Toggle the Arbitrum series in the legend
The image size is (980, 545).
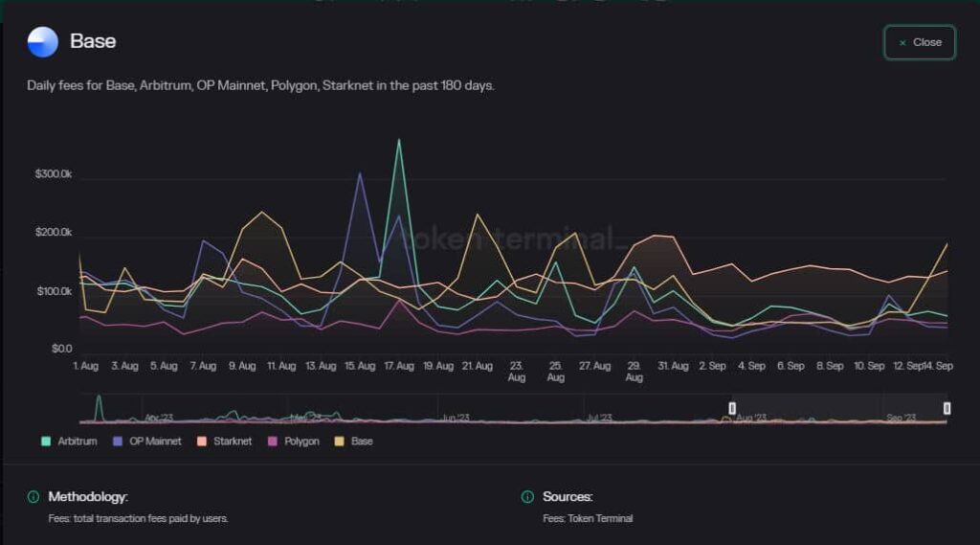coord(72,442)
